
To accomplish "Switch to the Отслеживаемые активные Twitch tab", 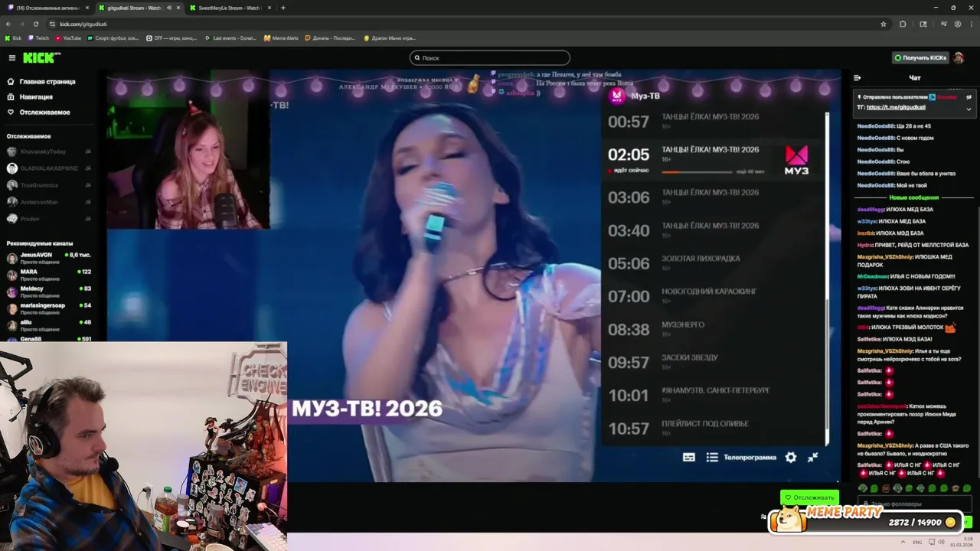I will 47,8.
